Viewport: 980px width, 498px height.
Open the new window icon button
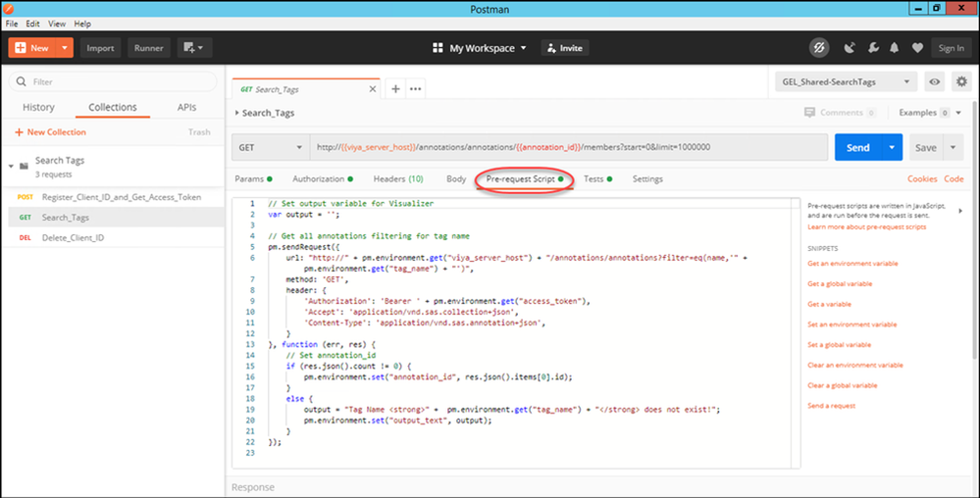click(192, 47)
